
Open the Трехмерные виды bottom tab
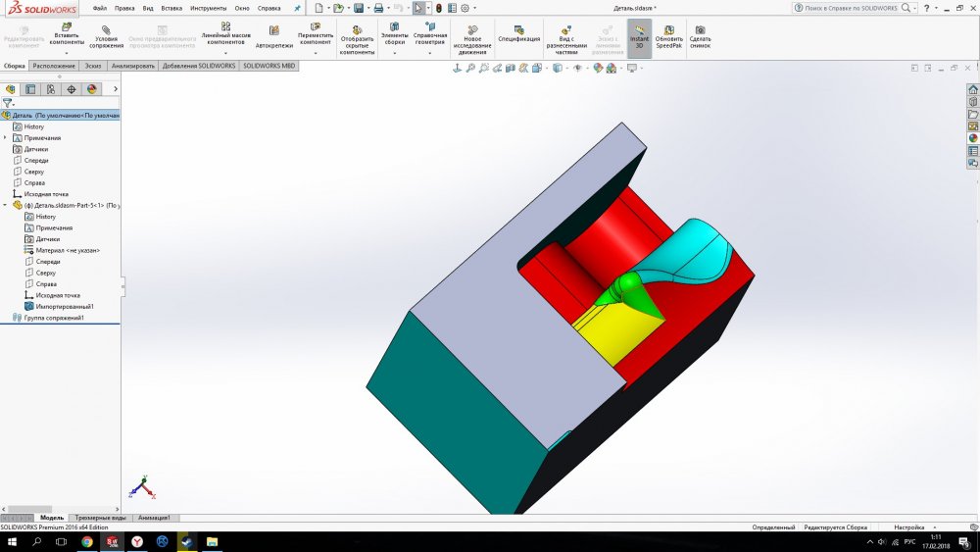pos(100,518)
